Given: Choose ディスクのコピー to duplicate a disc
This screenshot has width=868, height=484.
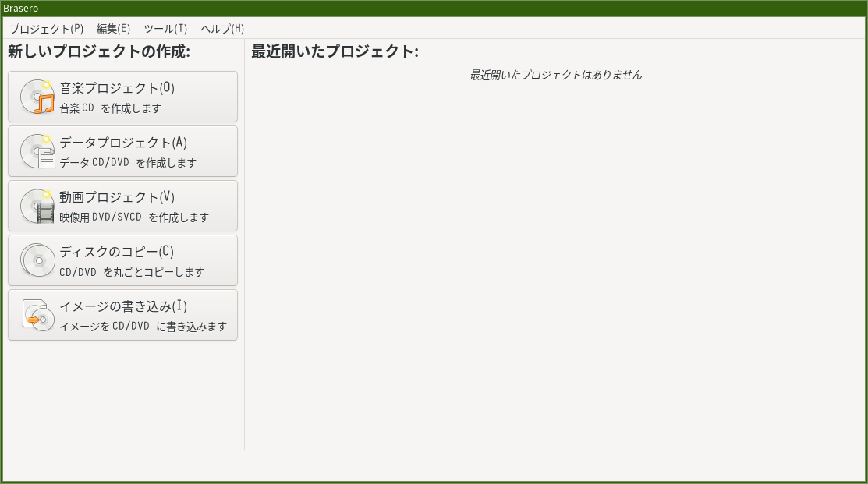Looking at the screenshot, I should [x=122, y=260].
